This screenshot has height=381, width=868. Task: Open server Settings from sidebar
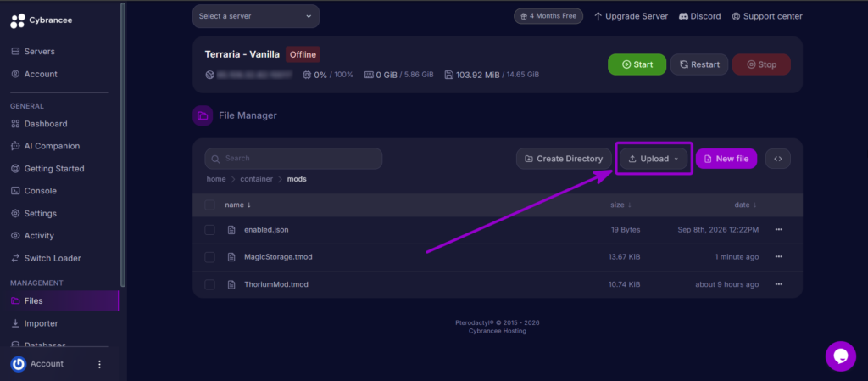pos(33,214)
